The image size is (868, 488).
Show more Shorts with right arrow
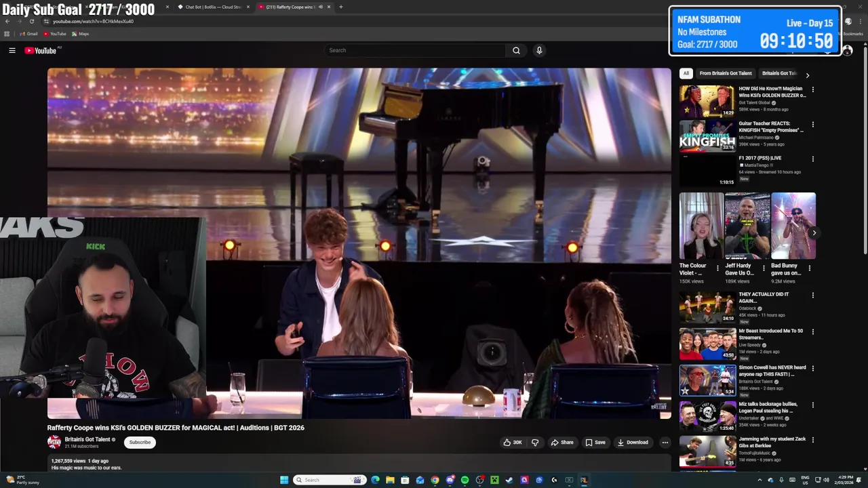click(814, 233)
